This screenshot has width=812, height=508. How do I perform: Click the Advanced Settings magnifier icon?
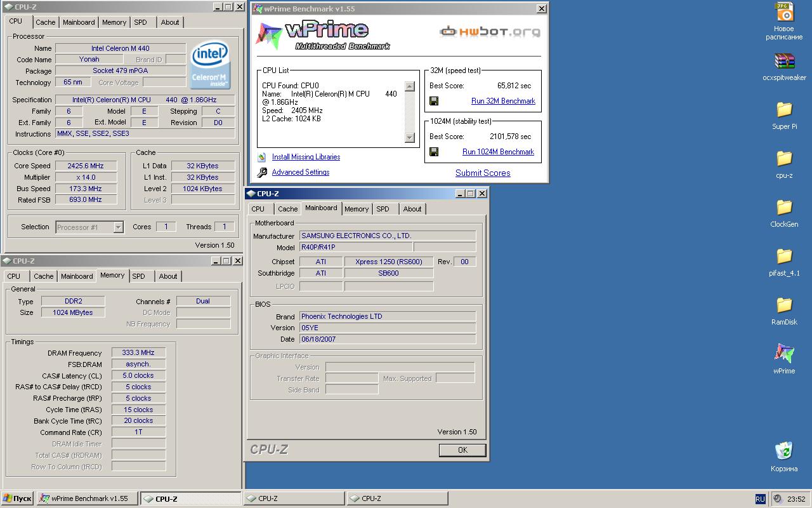coord(262,172)
